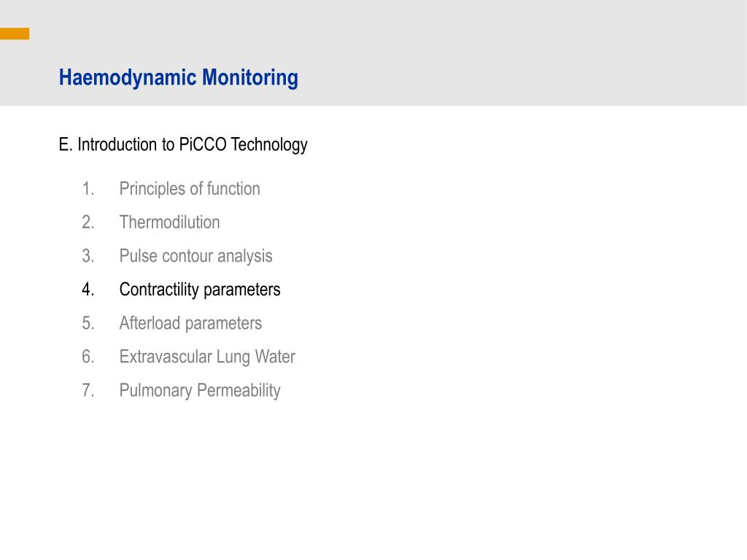Viewport: 747px width, 560px height.
Task: Click the Principles of function item
Action: point(190,189)
